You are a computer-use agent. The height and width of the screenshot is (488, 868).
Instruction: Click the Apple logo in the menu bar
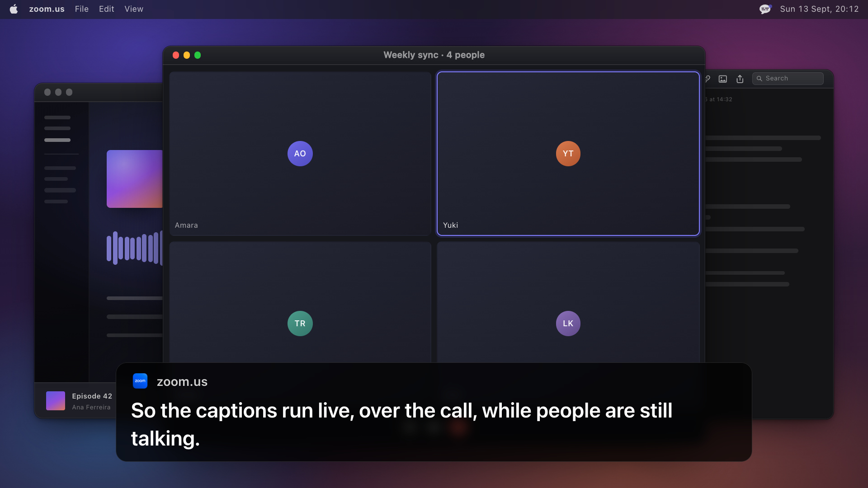tap(14, 9)
